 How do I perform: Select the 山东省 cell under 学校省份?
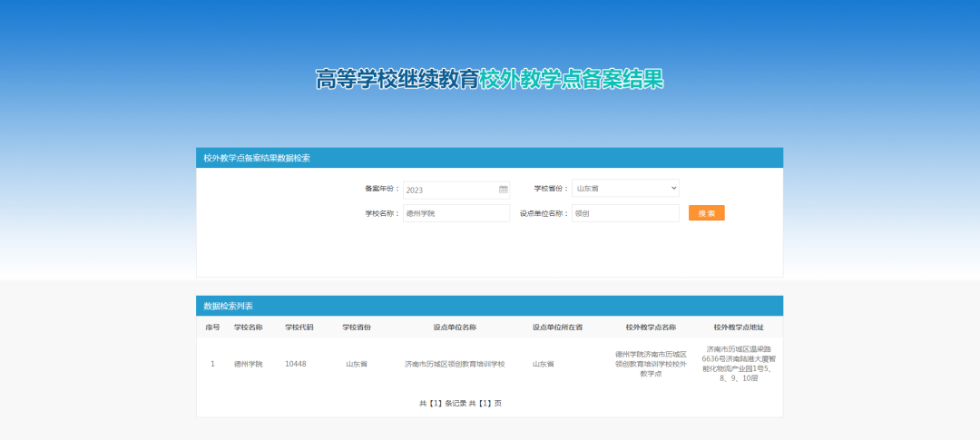tap(357, 364)
